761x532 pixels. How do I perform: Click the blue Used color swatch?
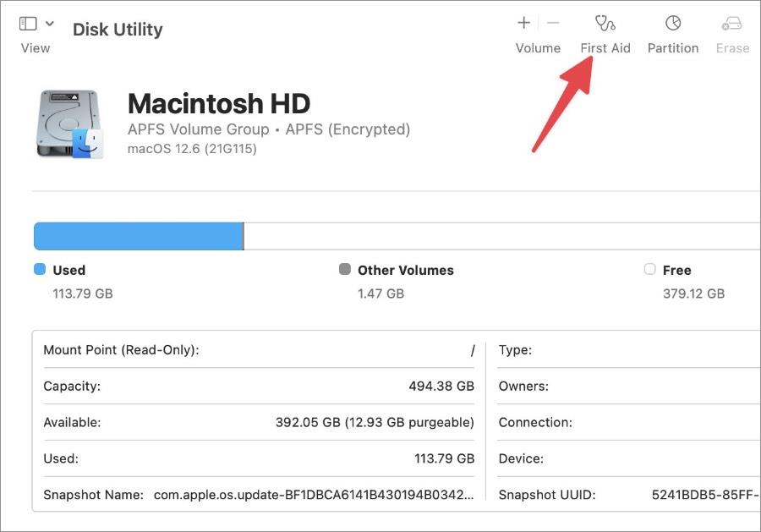pyautogui.click(x=40, y=269)
